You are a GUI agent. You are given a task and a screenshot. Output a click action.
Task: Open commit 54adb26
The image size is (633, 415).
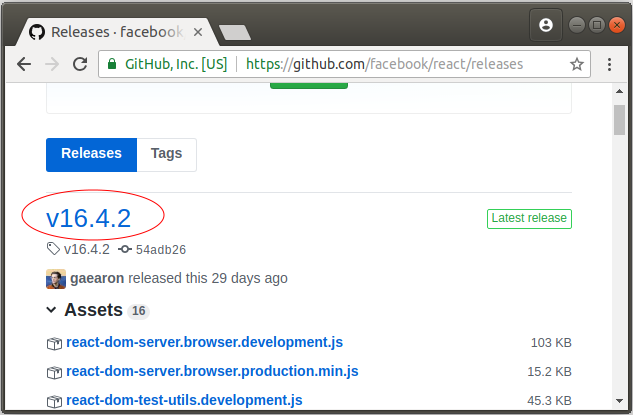[x=161, y=250]
